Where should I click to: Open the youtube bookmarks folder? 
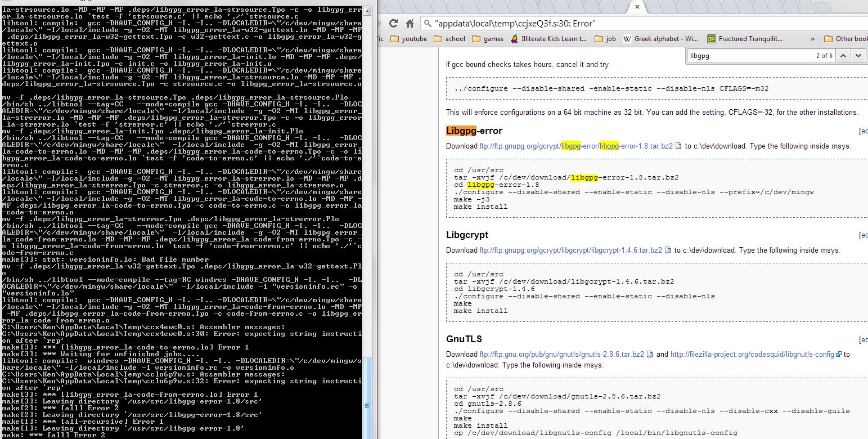coord(409,39)
